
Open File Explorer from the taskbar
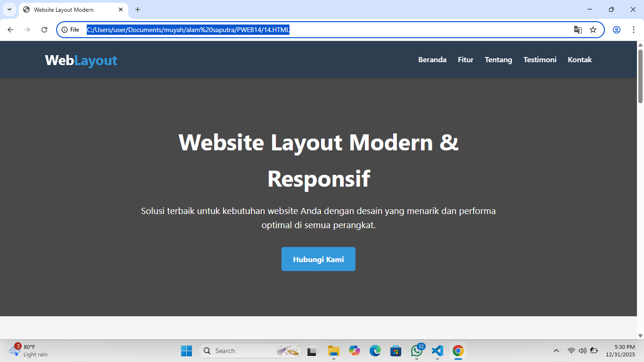click(x=334, y=351)
